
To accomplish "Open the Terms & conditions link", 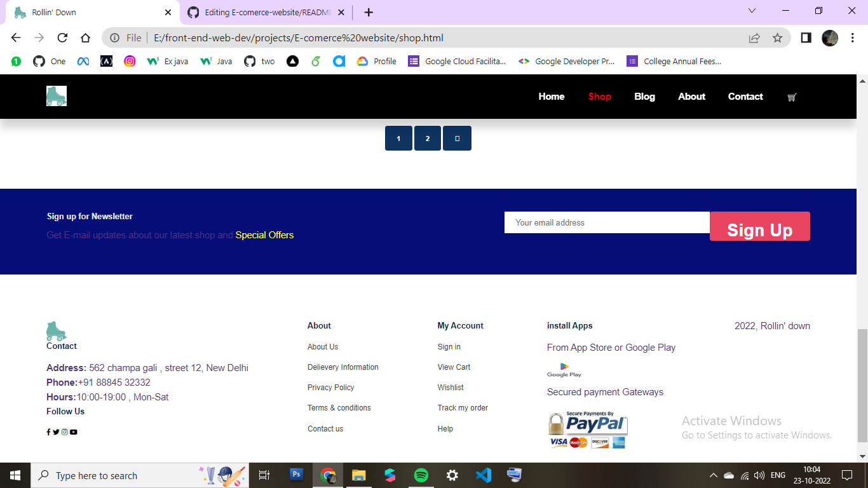I will pyautogui.click(x=339, y=408).
